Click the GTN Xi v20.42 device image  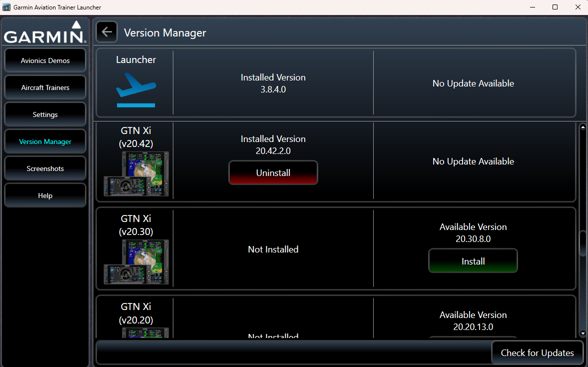[x=136, y=174]
